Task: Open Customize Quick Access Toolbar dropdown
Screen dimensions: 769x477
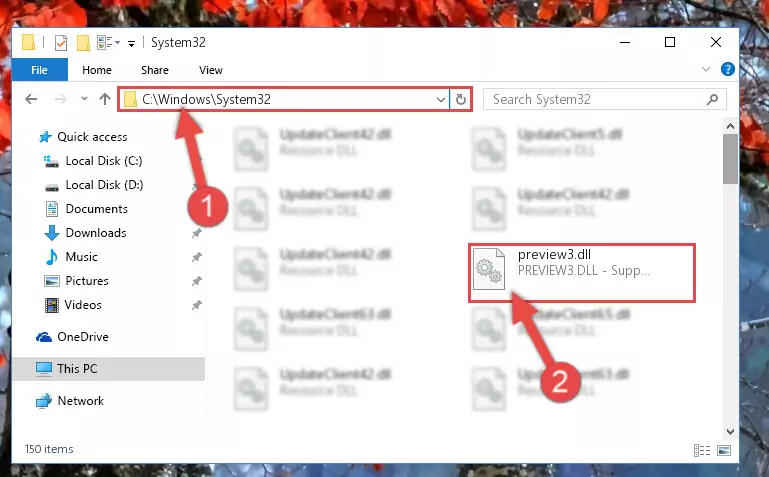Action: pyautogui.click(x=131, y=44)
